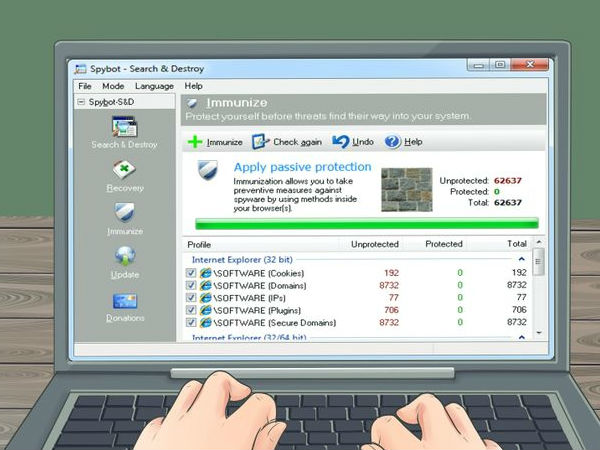Click the Check again toolbar icon

coord(261,142)
